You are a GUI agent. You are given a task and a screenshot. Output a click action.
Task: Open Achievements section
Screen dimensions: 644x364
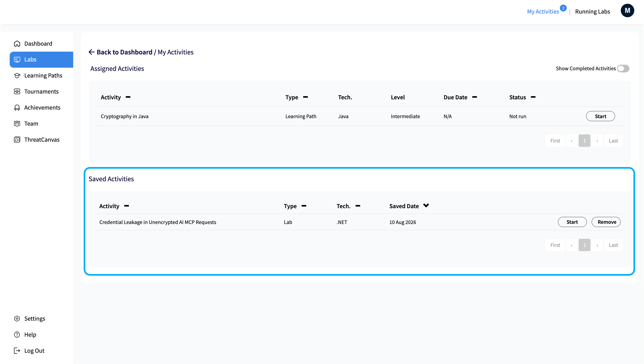pos(42,107)
